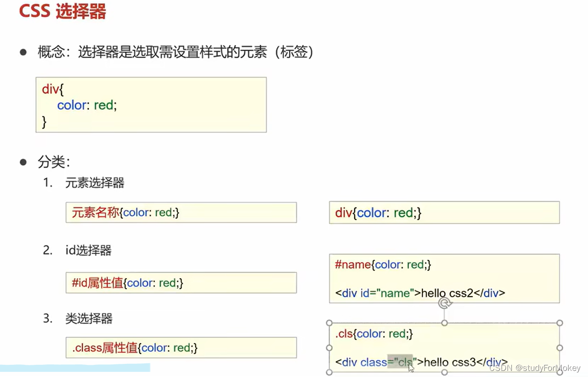Click the list item "id选择器"
Screen dimensions: 588x377
[x=87, y=251]
